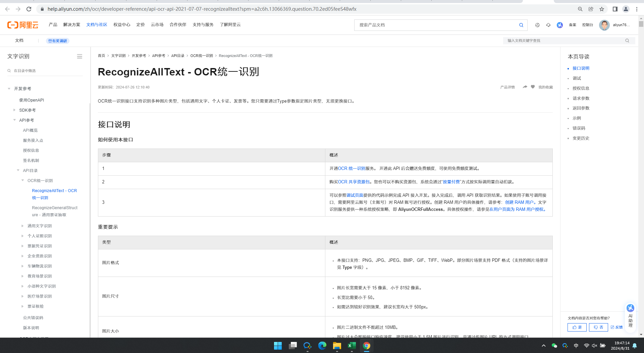
Task: Click the page vertical scrollbar thumb
Action: point(641,24)
